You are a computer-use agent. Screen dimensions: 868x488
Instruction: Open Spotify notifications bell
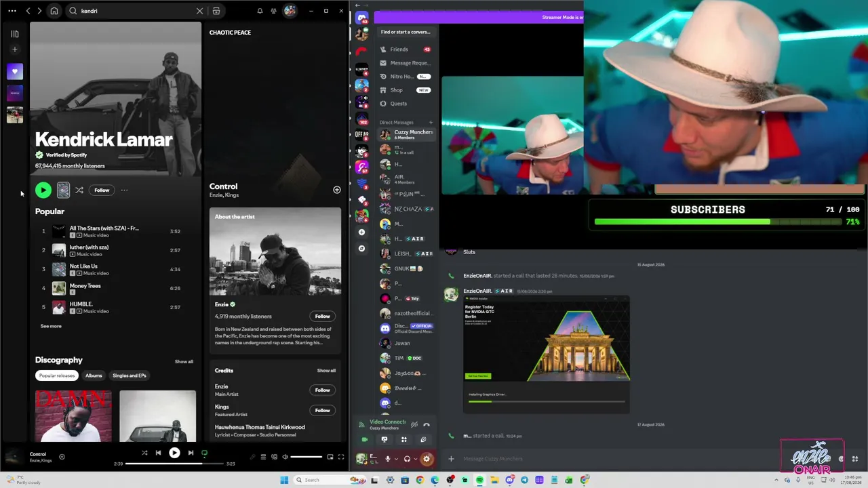[x=260, y=11]
